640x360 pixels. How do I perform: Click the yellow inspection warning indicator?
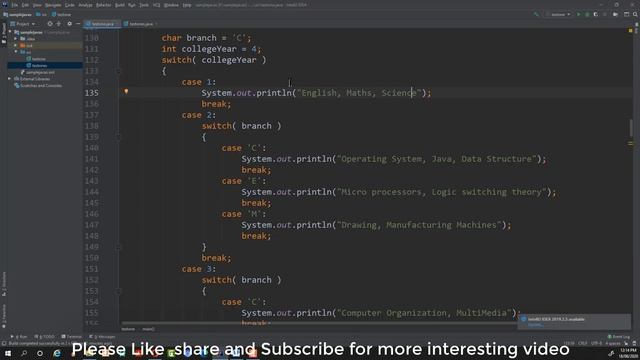pyautogui.click(x=631, y=31)
